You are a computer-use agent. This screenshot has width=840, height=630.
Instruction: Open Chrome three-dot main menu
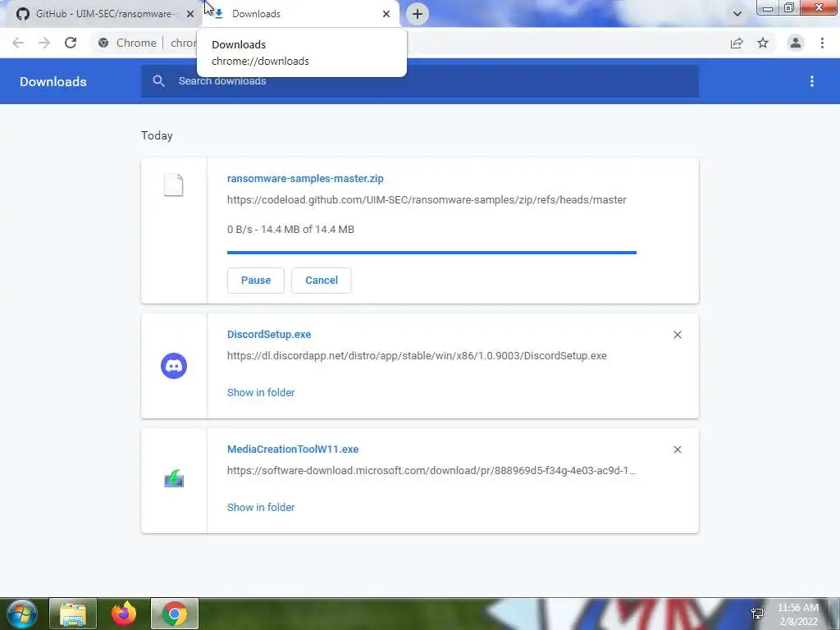(x=822, y=43)
